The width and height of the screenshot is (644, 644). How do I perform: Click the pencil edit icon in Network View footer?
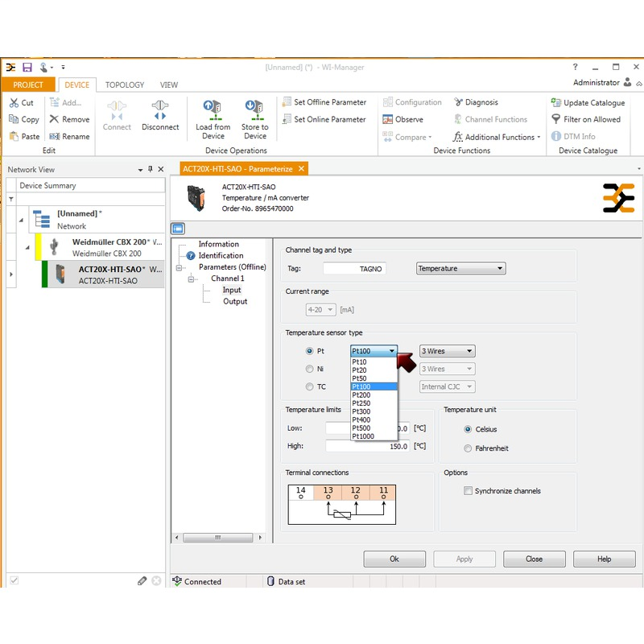click(x=142, y=580)
